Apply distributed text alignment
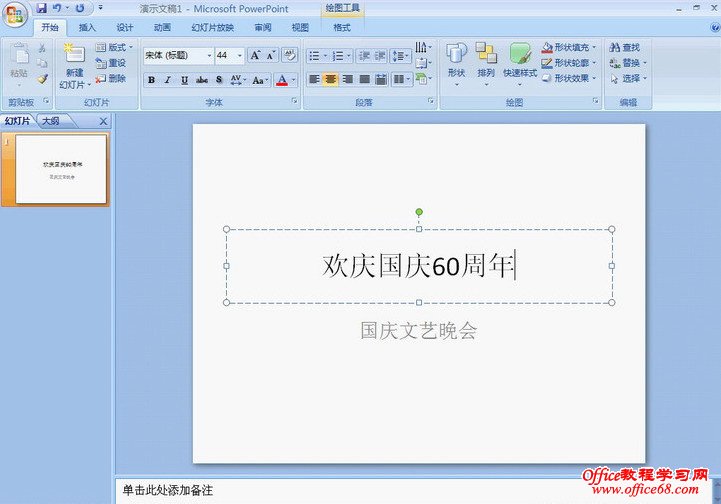The width and height of the screenshot is (721, 504). coord(381,80)
